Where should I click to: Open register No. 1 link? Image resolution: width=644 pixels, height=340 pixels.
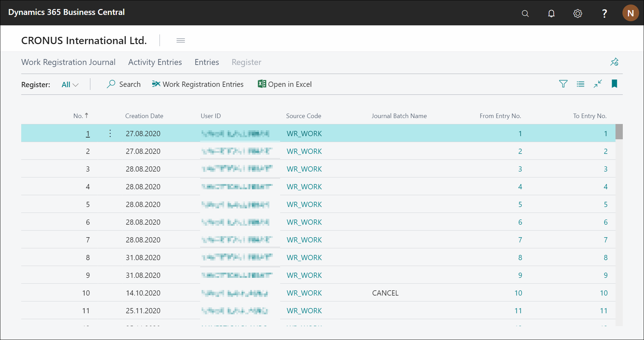pyautogui.click(x=88, y=134)
